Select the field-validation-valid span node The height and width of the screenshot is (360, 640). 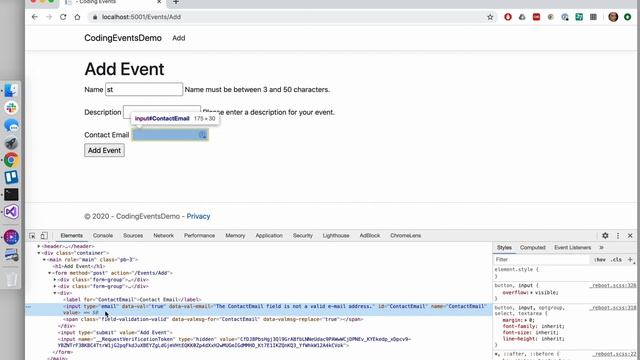213,319
